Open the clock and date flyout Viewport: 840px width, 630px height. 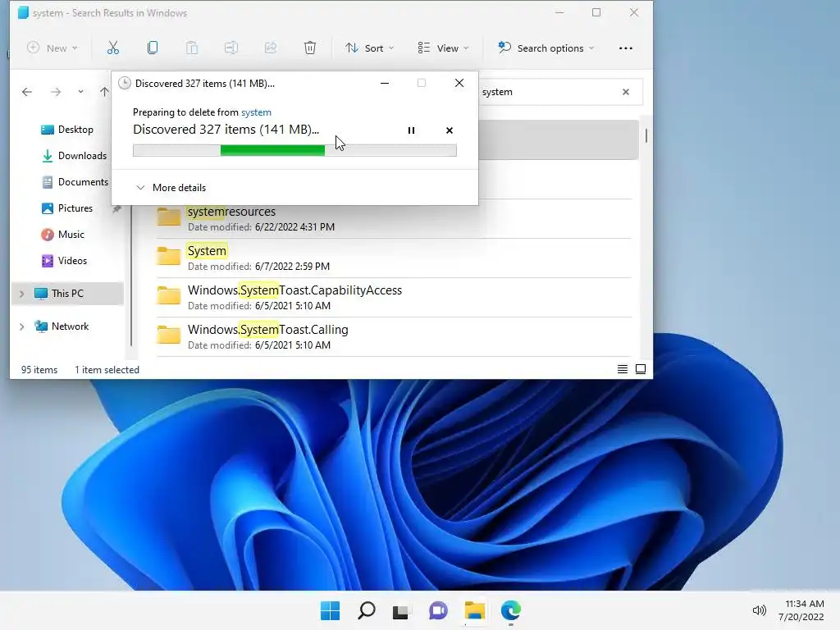pos(802,610)
